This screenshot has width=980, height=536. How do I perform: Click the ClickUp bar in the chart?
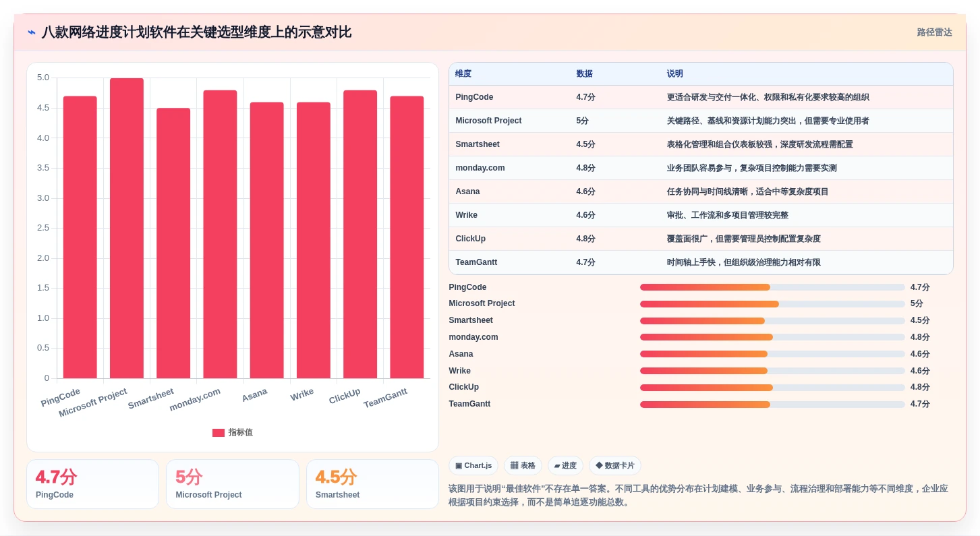point(360,234)
